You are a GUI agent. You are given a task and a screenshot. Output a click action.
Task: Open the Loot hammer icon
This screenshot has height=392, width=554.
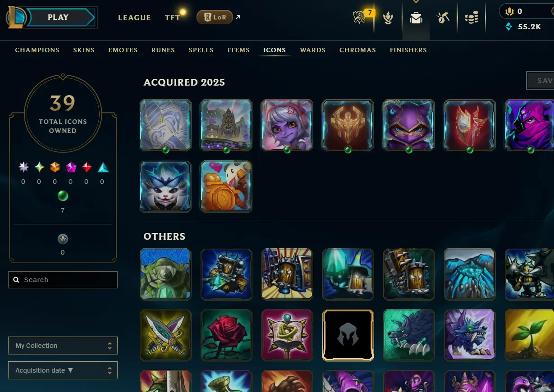443,18
